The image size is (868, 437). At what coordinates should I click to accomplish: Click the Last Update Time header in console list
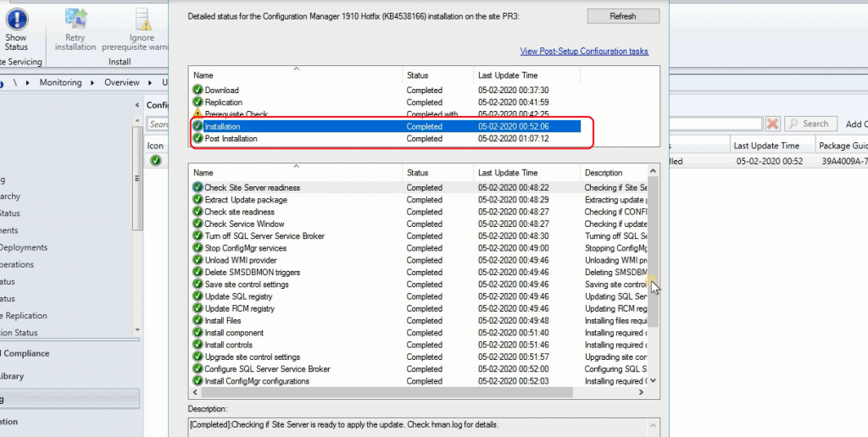[x=773, y=146]
